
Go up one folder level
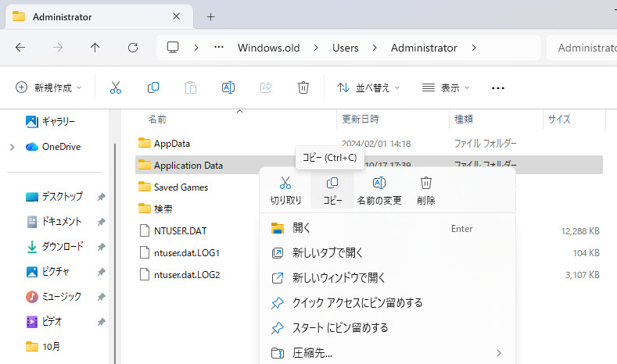tap(95, 48)
